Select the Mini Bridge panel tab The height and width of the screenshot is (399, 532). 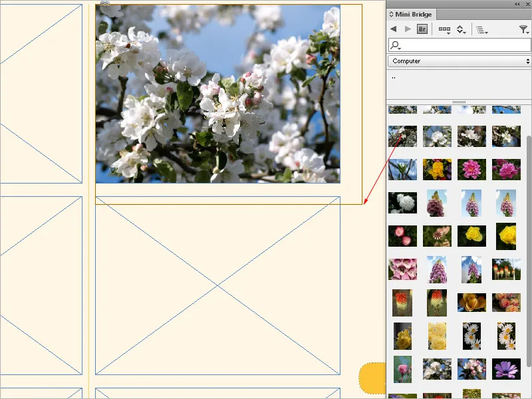point(411,14)
